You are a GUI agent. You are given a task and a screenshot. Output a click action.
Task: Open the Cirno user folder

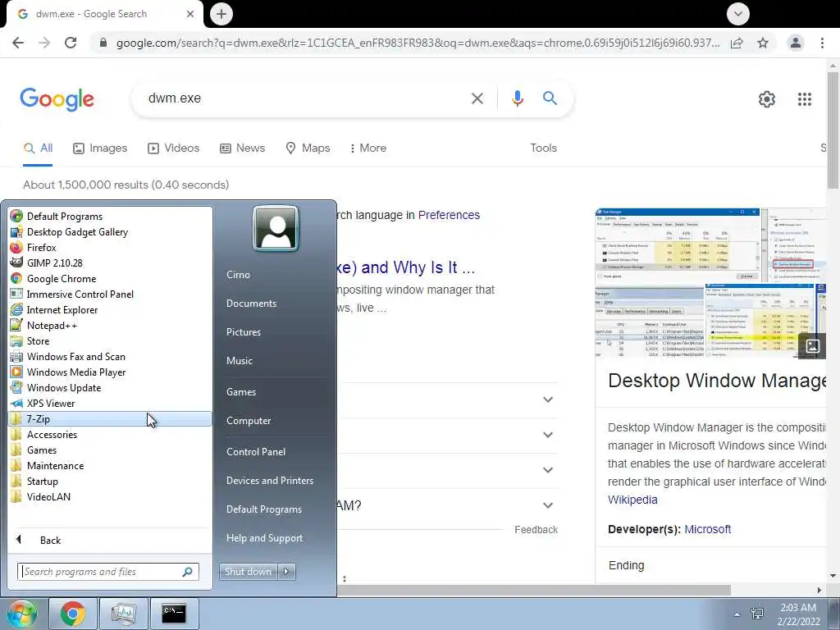point(239,274)
